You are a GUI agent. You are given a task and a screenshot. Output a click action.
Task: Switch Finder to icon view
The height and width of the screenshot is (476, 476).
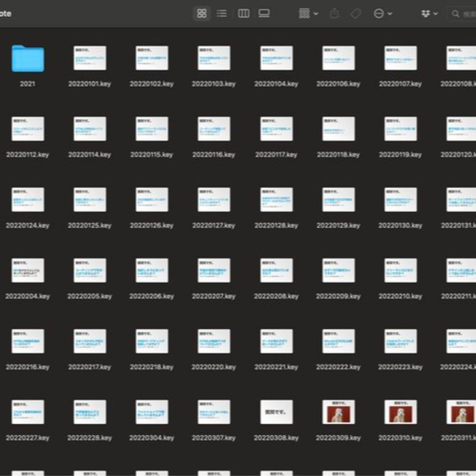(202, 13)
